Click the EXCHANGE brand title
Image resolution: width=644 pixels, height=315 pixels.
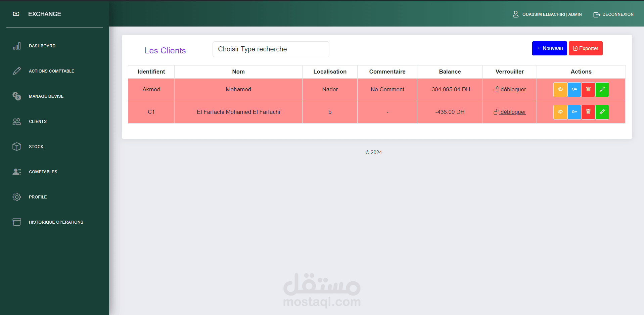[45, 14]
